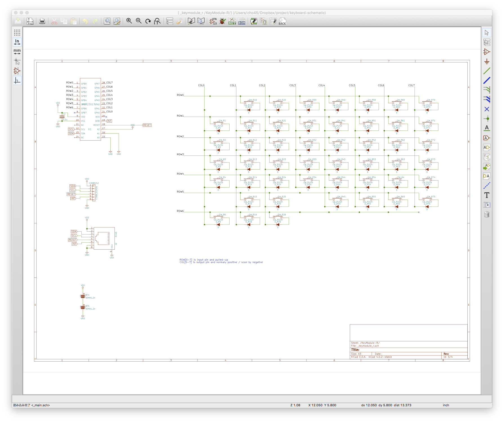The width and height of the screenshot is (504, 422).
Task: Click the Print schematic button
Action: coord(42,21)
